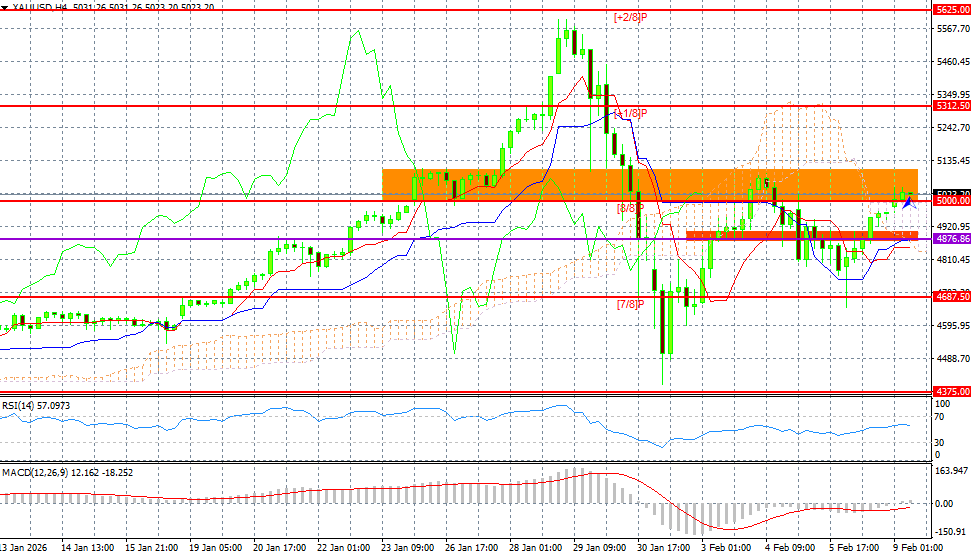971x558 pixels.
Task: Click the MACD scale value -150.91
Action: coord(951,532)
